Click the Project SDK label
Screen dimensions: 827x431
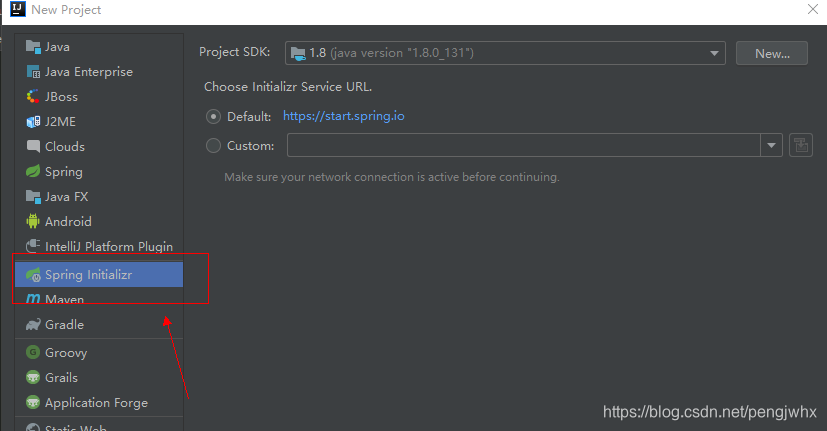pos(235,52)
